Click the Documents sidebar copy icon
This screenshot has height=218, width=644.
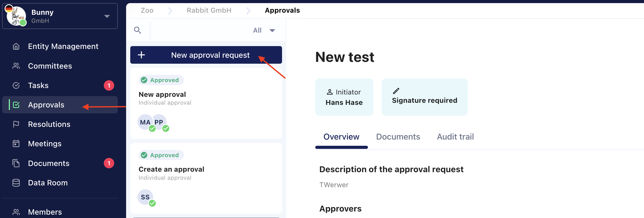click(x=16, y=163)
